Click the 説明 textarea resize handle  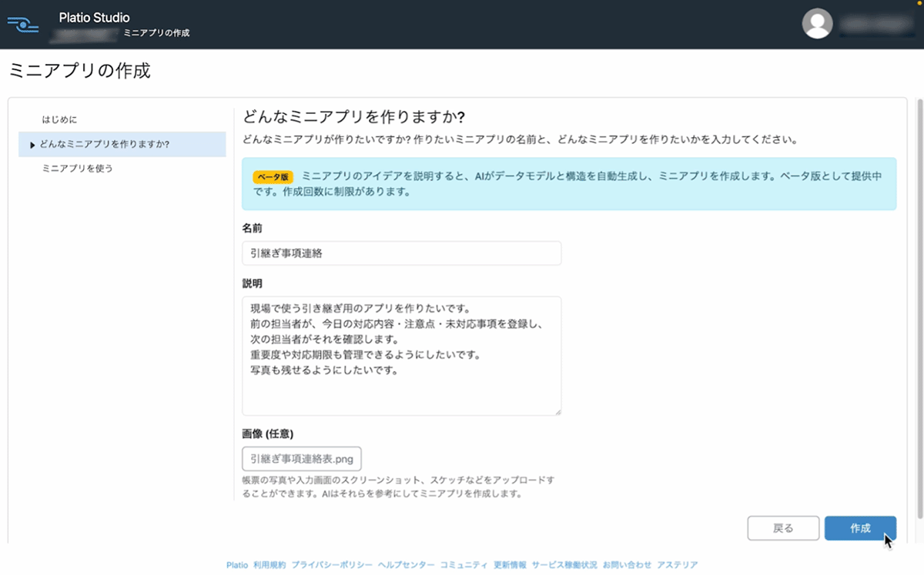pyautogui.click(x=557, y=412)
